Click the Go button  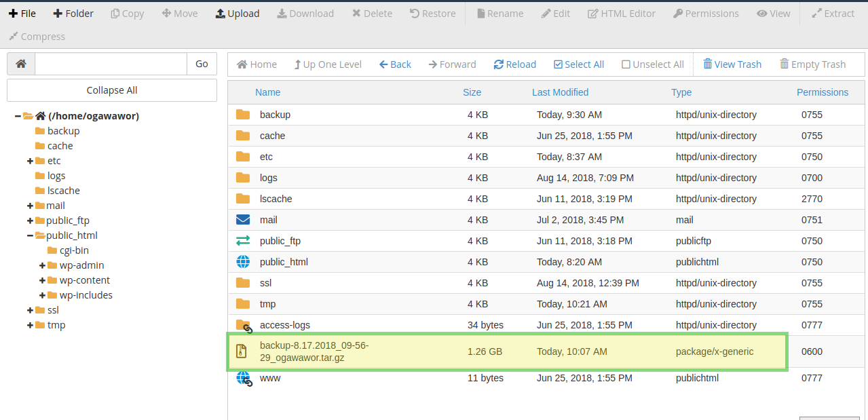click(x=202, y=64)
